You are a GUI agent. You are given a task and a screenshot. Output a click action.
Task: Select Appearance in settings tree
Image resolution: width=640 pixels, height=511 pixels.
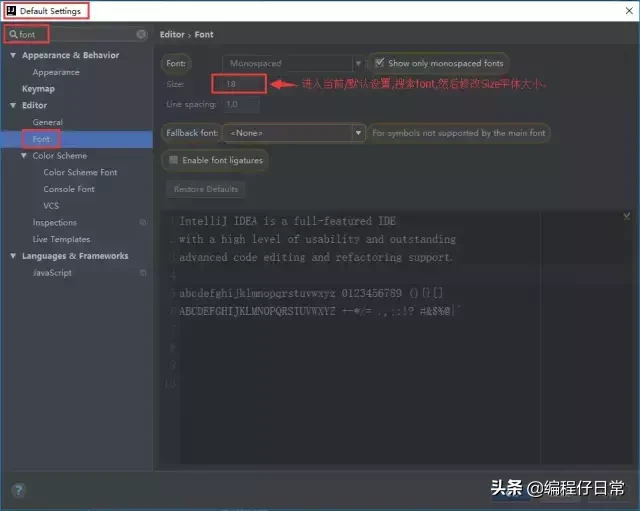(x=56, y=72)
